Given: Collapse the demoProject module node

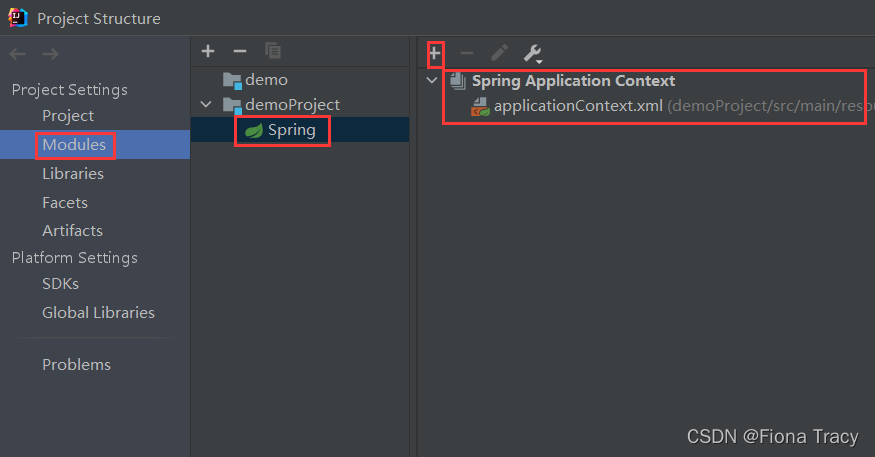Looking at the screenshot, I should click(x=206, y=104).
